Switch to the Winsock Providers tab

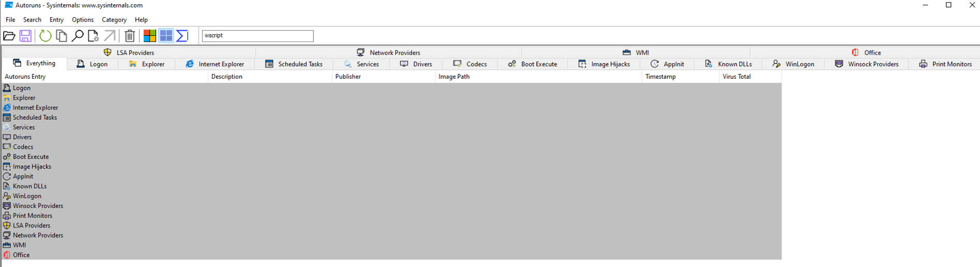[867, 64]
